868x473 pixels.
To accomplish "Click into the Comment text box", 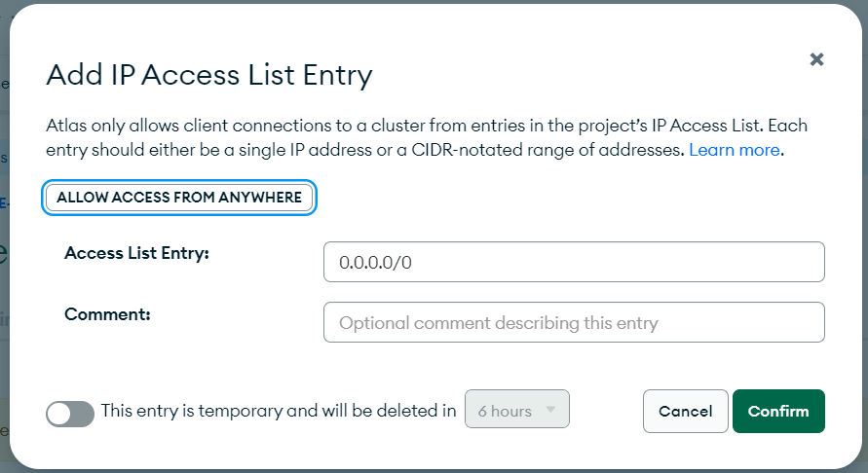I will point(574,322).
